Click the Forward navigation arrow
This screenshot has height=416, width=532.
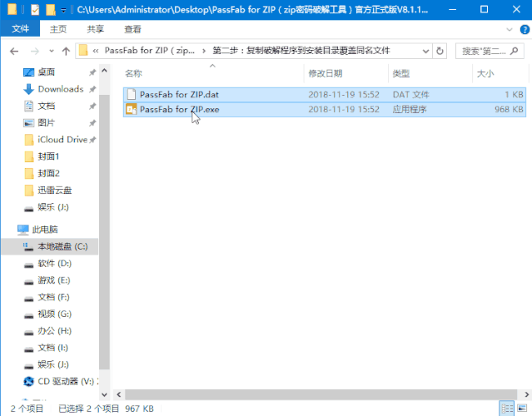pos(35,52)
